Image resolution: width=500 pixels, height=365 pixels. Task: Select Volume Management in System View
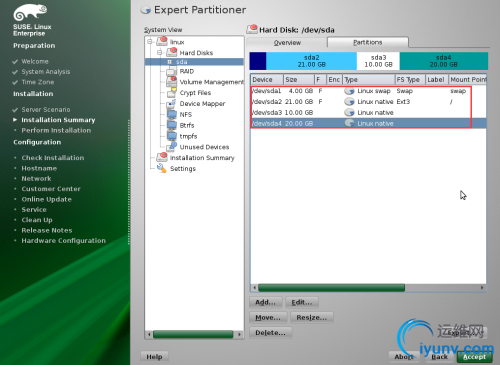point(212,82)
